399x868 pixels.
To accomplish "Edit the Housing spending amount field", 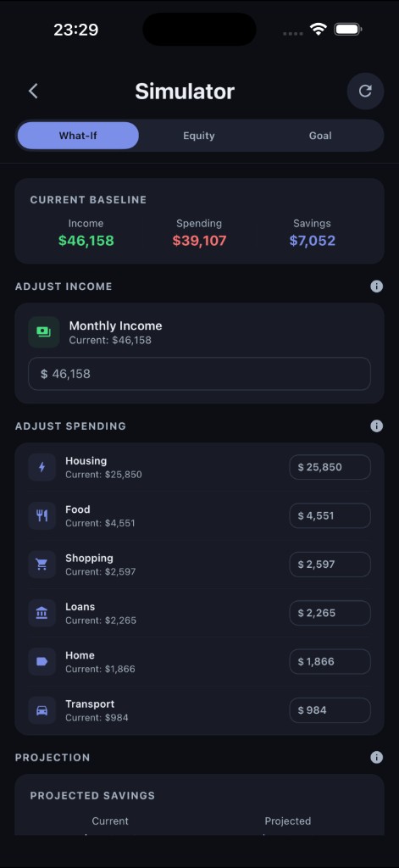I will coord(330,467).
